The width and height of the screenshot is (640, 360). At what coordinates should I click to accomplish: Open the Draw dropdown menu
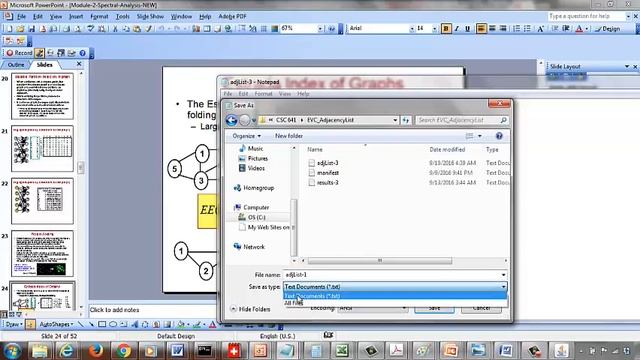point(13,324)
